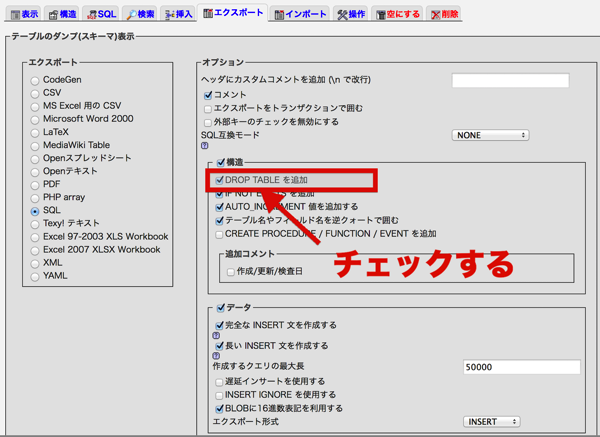
Task: Toggle テーブル名やフィールド名を逆クォートで囲む
Action: click(x=219, y=220)
